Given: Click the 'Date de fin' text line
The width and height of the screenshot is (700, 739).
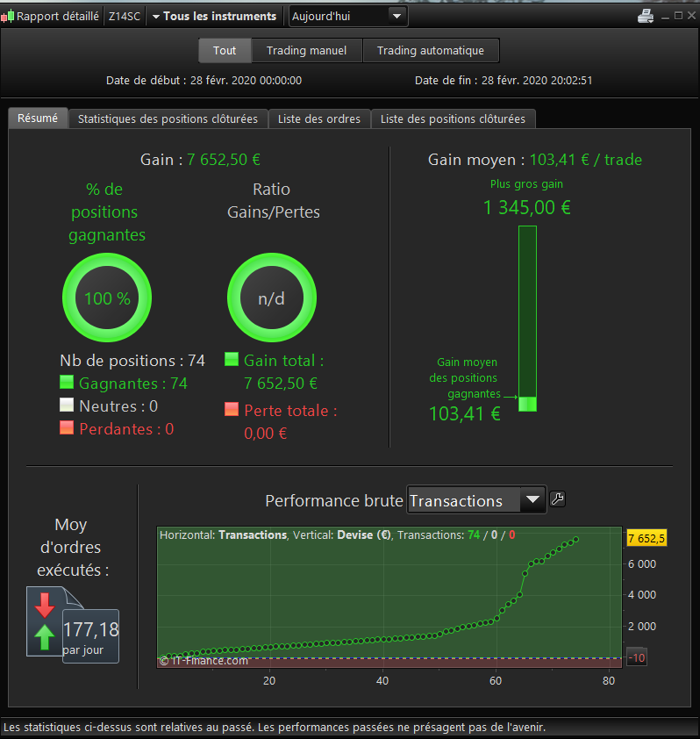Looking at the screenshot, I should (504, 81).
